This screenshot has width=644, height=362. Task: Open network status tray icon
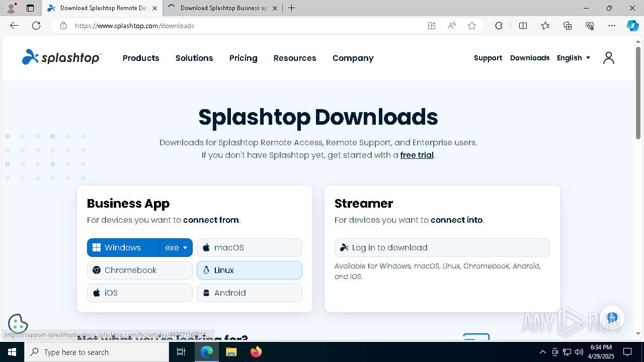pyautogui.click(x=567, y=352)
